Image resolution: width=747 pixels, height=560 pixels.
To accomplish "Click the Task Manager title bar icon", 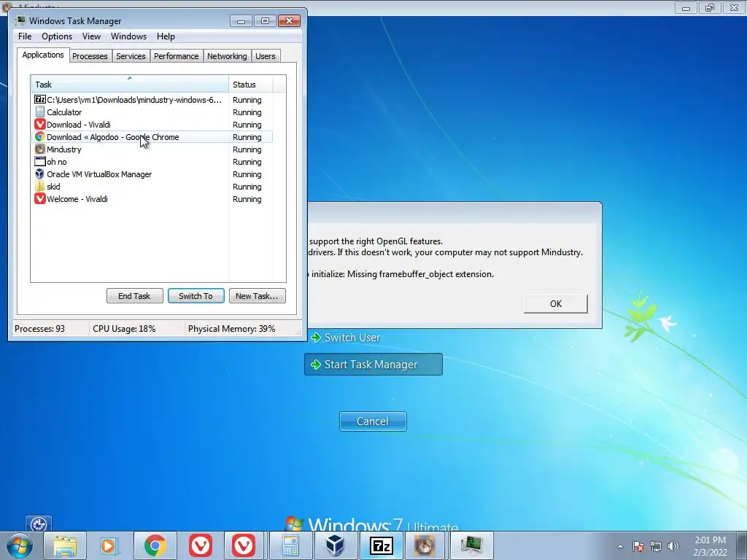I will point(20,20).
